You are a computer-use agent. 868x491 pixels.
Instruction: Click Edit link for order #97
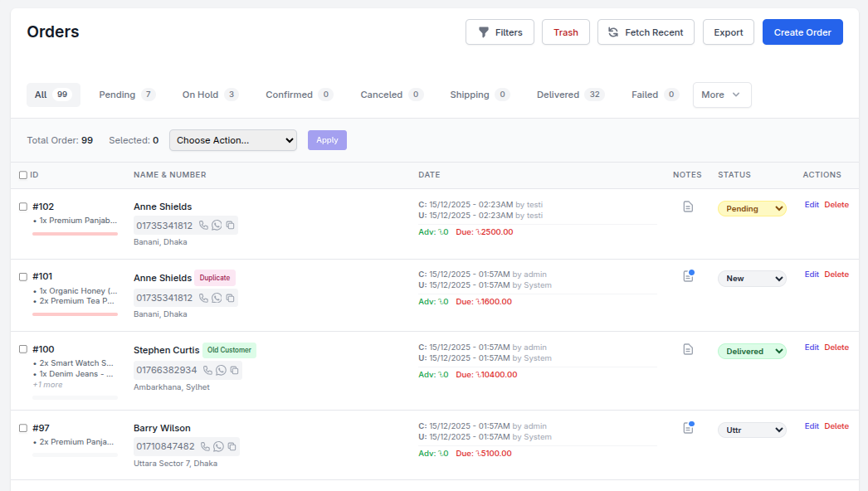[811, 426]
